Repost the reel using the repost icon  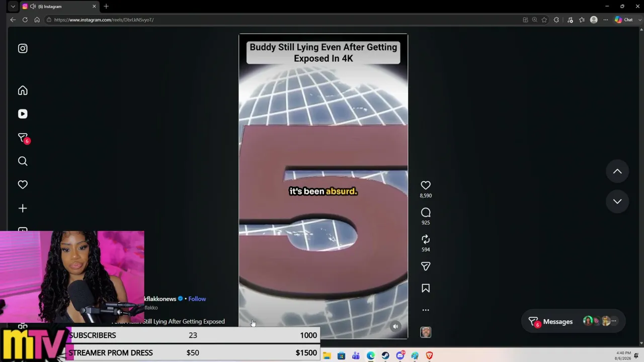coord(426,239)
